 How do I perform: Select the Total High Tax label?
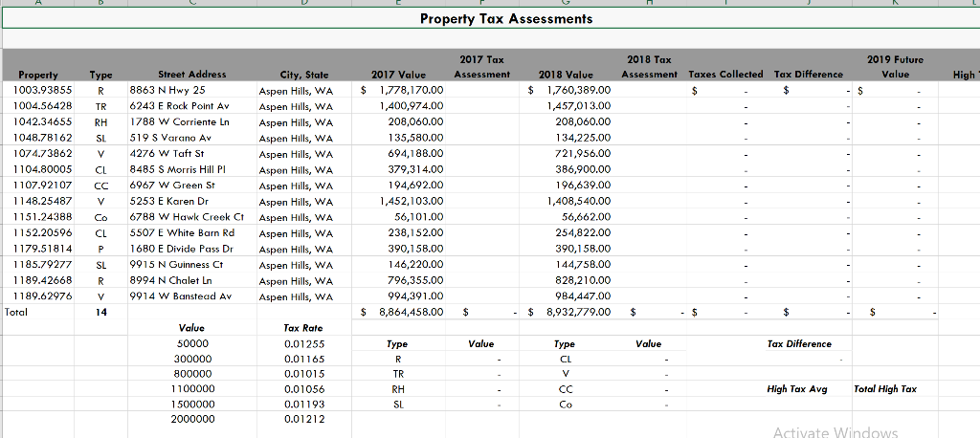click(885, 388)
